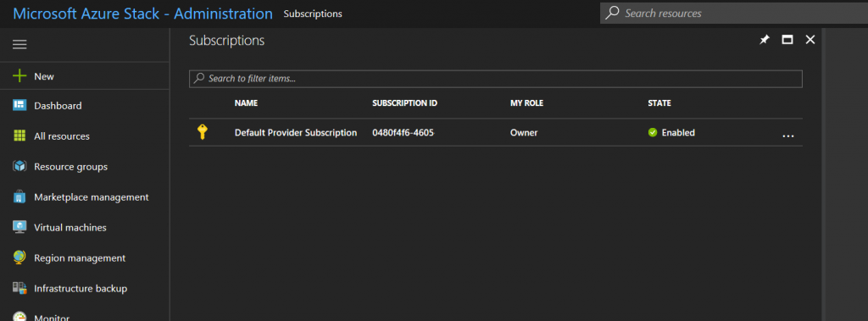Pin the Subscriptions blade
This screenshot has width=868, height=321.
[765, 40]
